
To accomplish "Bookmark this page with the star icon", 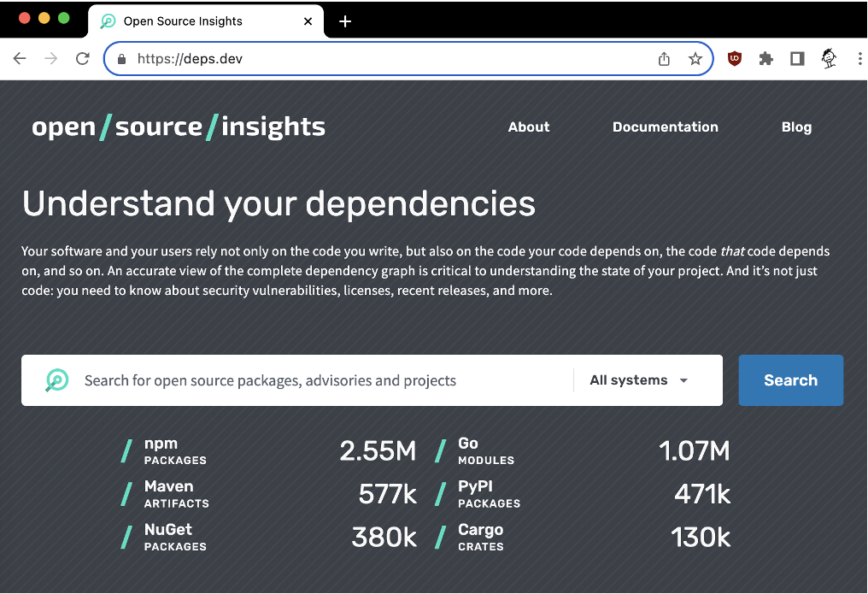I will [695, 59].
